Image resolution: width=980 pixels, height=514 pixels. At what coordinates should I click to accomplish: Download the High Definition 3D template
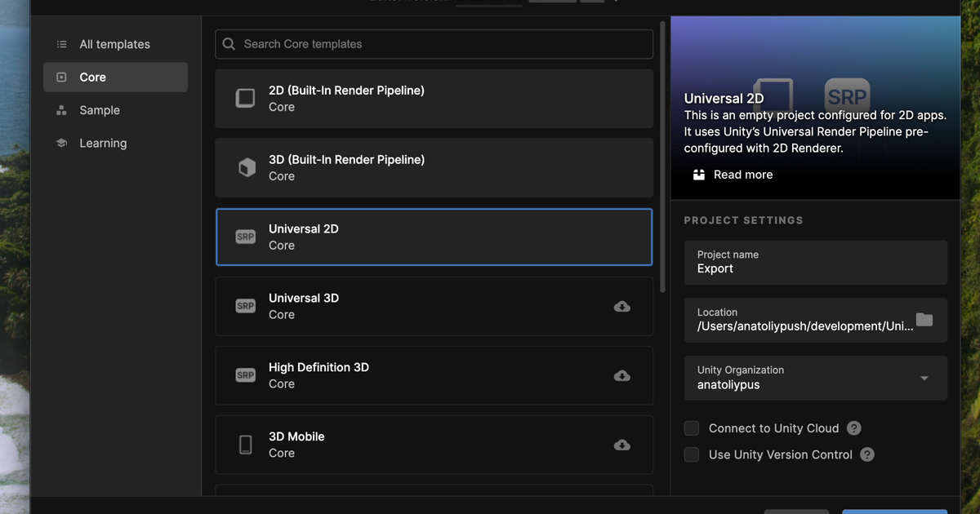tap(622, 376)
